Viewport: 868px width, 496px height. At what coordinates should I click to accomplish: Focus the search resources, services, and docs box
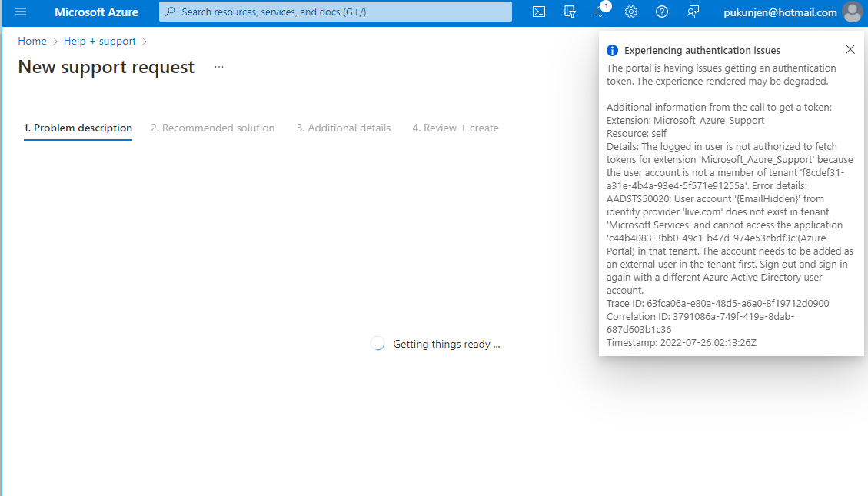335,12
